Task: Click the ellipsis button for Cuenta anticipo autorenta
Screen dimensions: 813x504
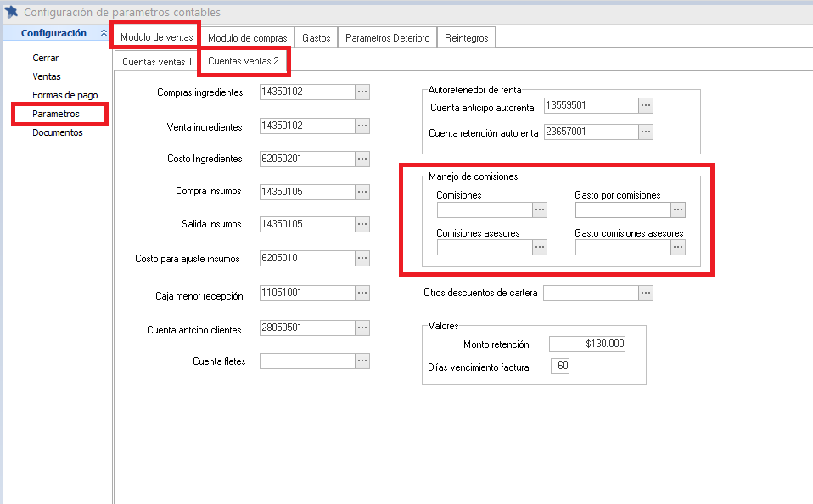Action: coord(646,105)
